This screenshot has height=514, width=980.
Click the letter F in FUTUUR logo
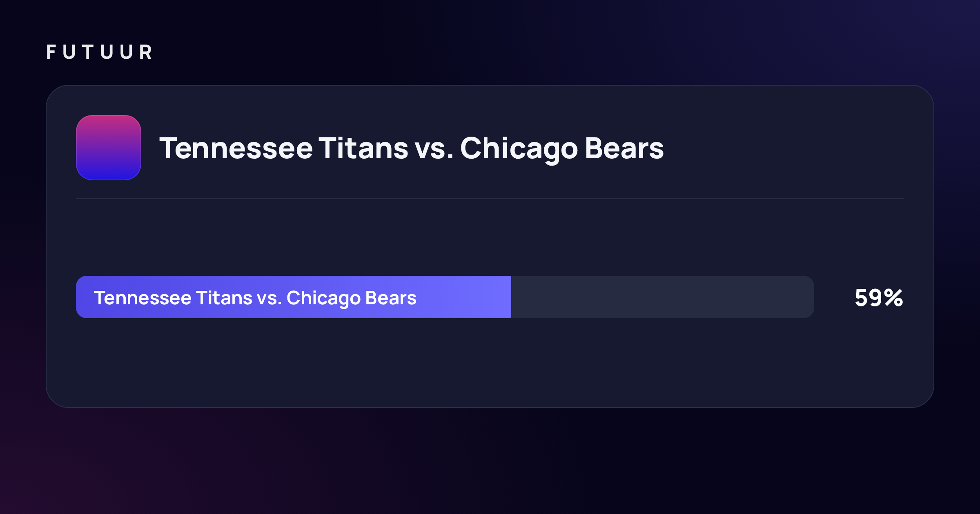[x=51, y=52]
